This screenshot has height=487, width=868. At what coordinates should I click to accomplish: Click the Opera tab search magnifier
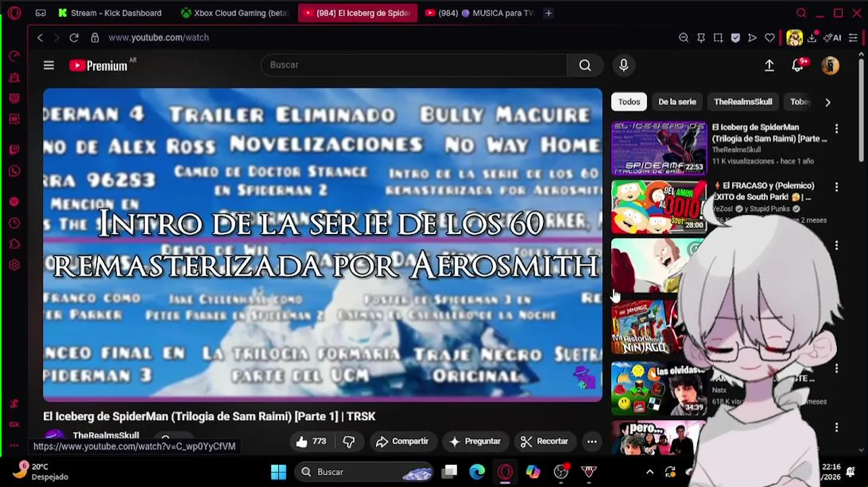pyautogui.click(x=801, y=13)
